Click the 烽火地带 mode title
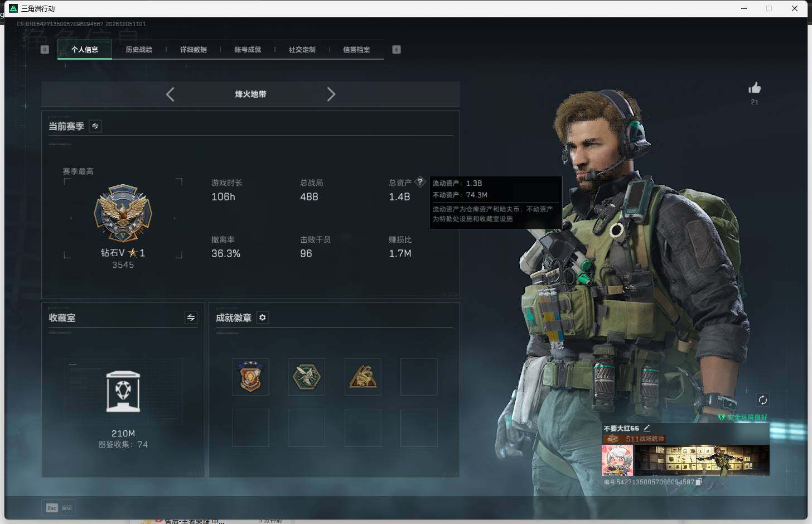 pyautogui.click(x=250, y=94)
